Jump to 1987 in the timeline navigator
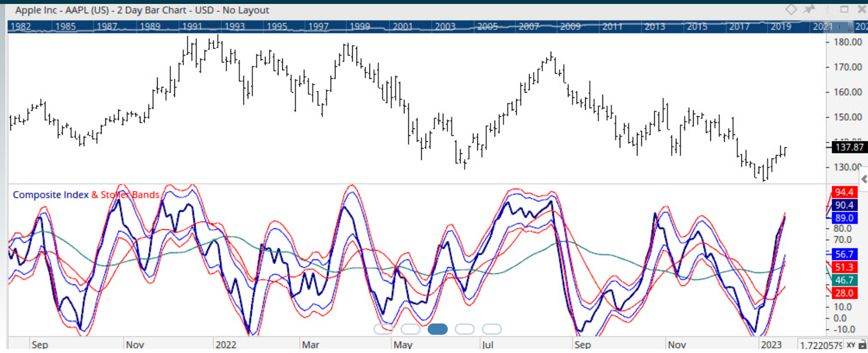This screenshot has width=868, height=353. (x=107, y=27)
